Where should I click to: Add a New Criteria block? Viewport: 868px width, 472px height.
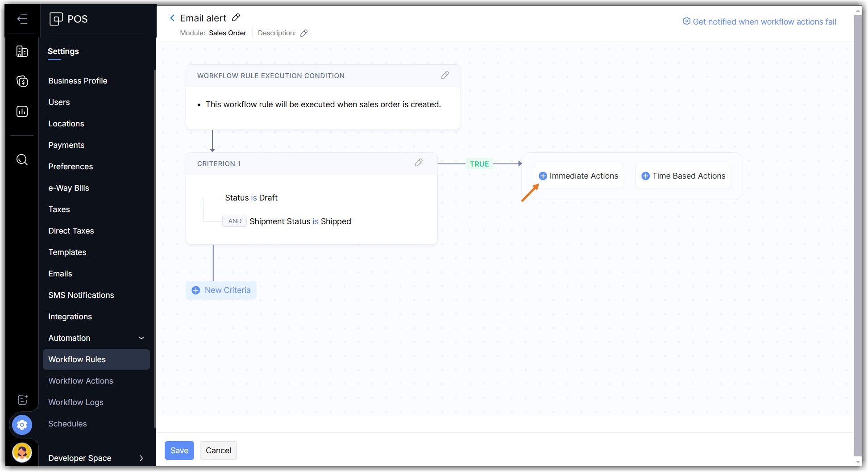tap(221, 290)
